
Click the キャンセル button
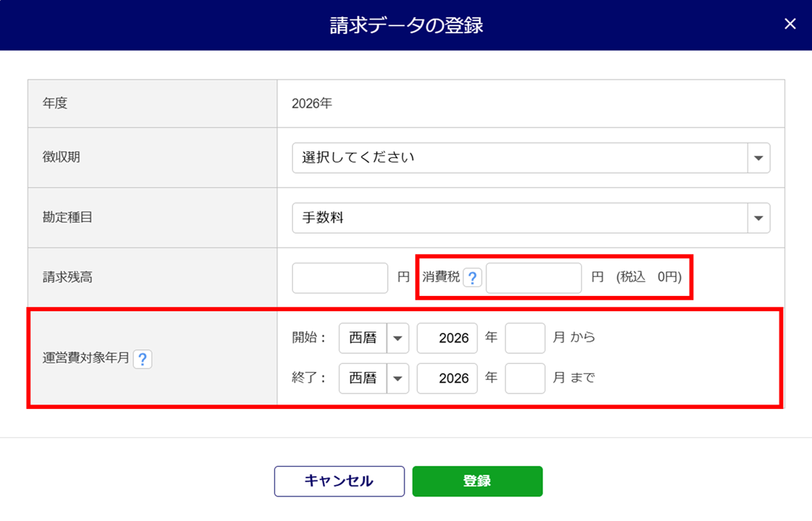339,481
